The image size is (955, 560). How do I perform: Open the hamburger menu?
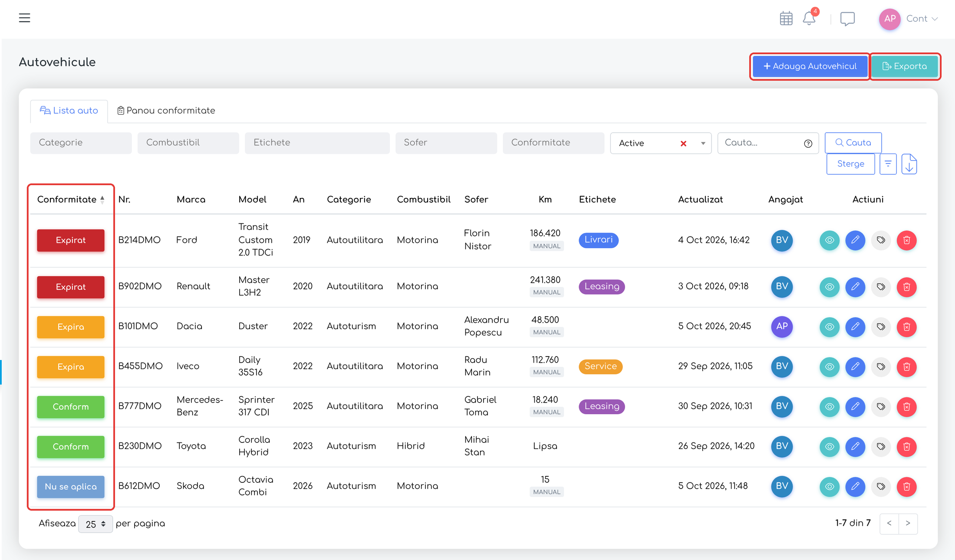click(24, 18)
